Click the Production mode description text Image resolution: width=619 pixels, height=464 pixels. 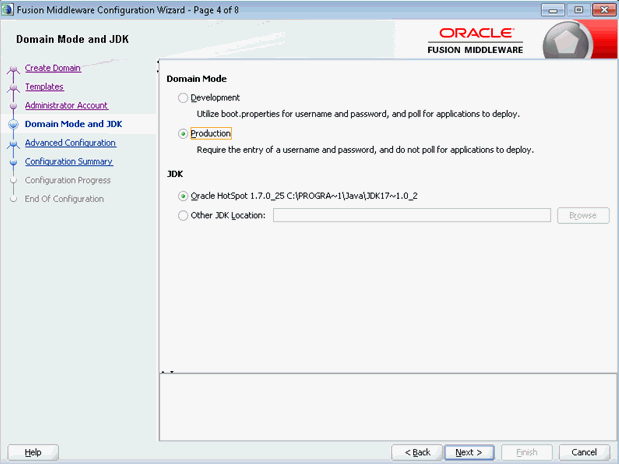pos(365,150)
